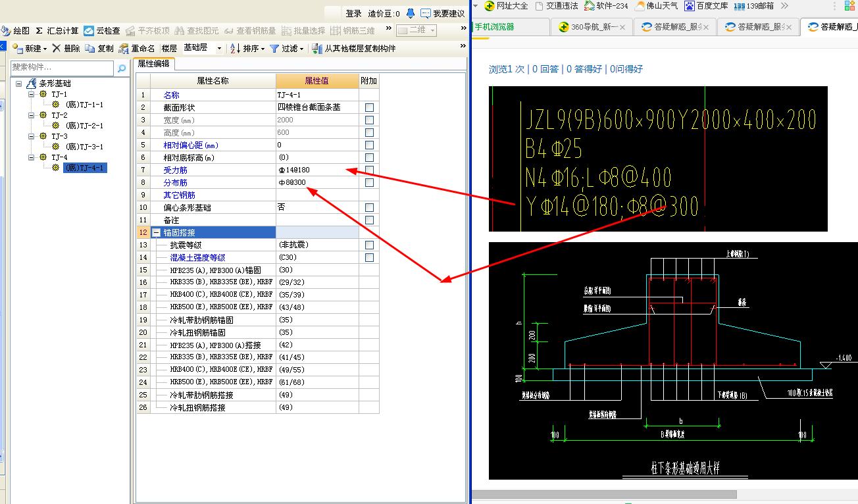Collapse the TJ-3 tree node
Screen dimensions: 858x504
coord(31,137)
